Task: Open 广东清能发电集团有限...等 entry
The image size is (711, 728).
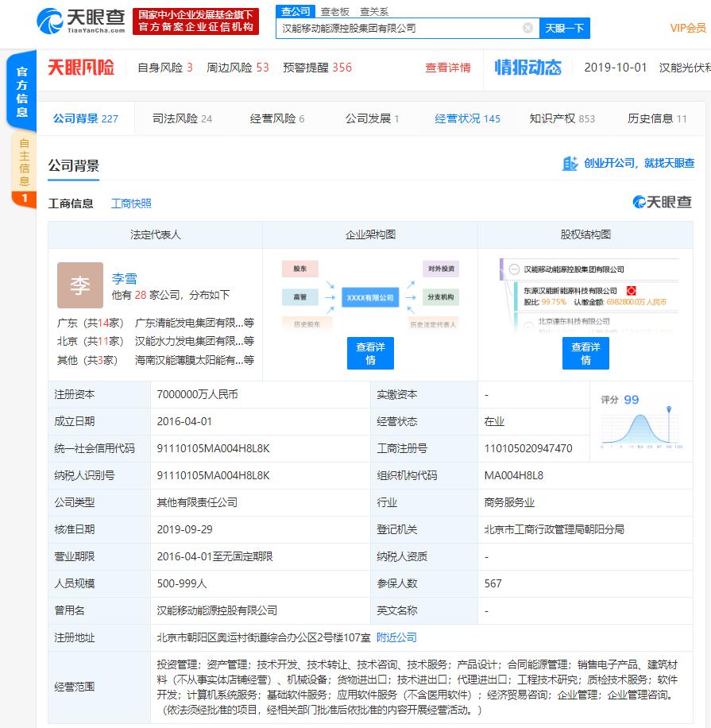Action: pos(195,323)
